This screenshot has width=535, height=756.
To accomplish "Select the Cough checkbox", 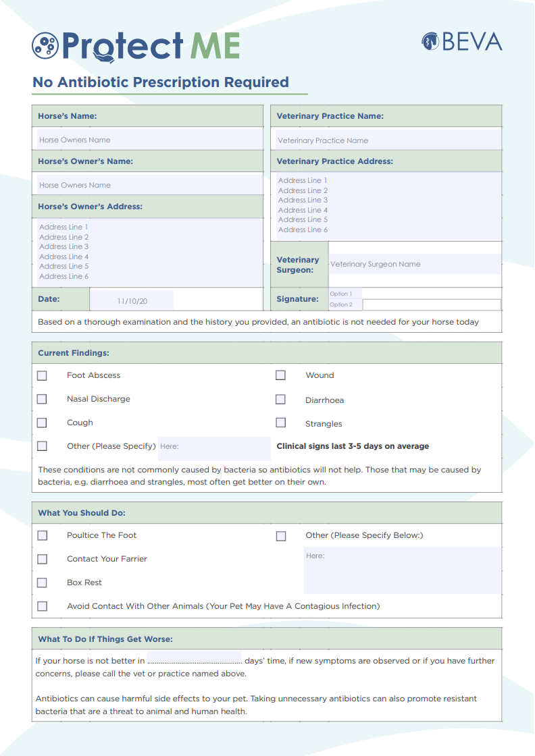I will click(x=42, y=423).
